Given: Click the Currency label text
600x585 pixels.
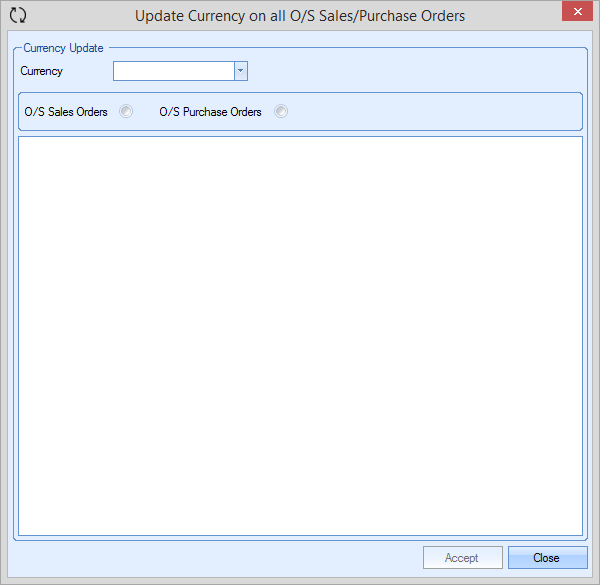Looking at the screenshot, I should point(41,71).
